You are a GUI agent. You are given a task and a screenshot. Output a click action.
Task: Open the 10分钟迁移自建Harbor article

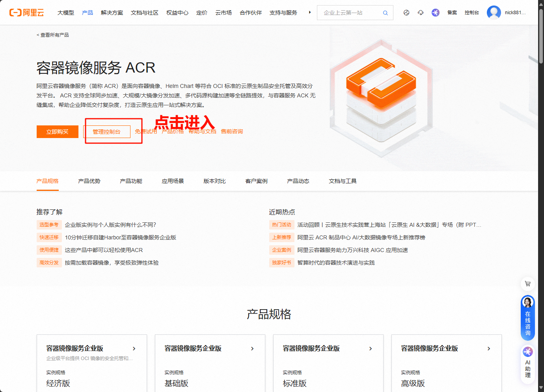(x=121, y=237)
